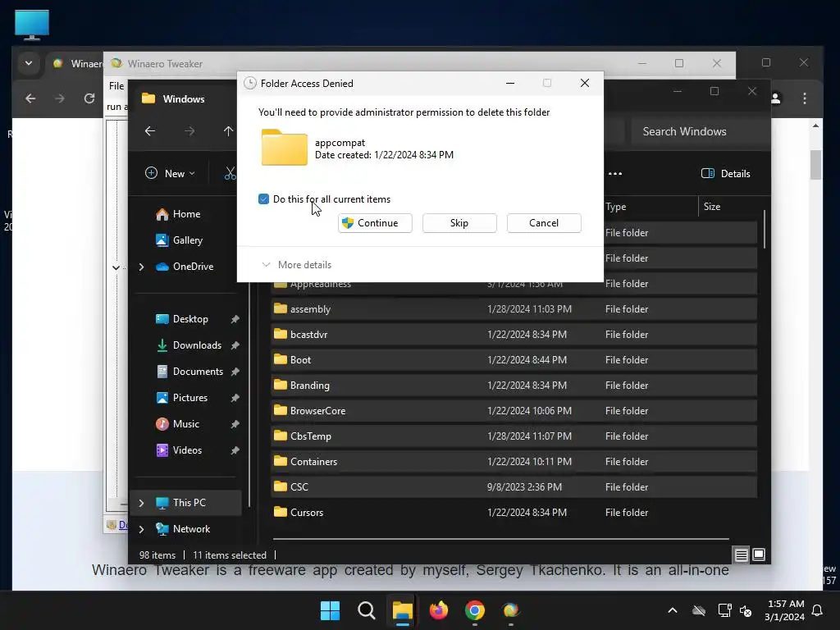Launch Firefox from taskbar
The width and height of the screenshot is (840, 630).
point(439,610)
